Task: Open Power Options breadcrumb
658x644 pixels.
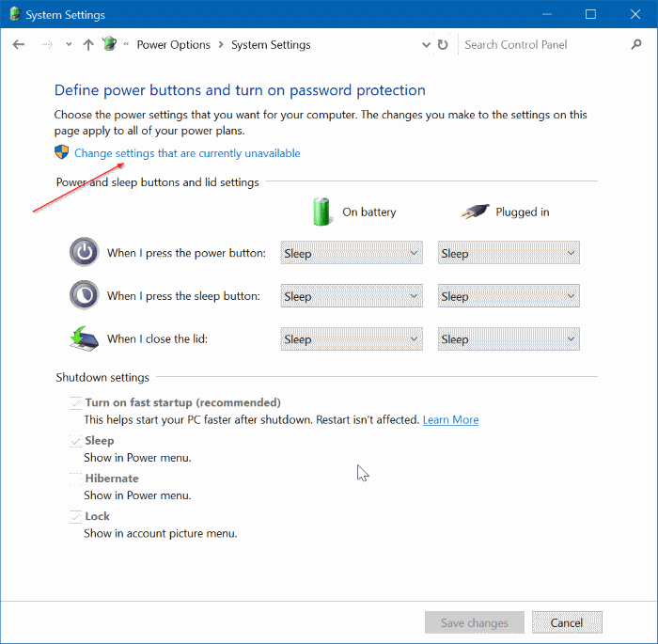Action: click(173, 44)
